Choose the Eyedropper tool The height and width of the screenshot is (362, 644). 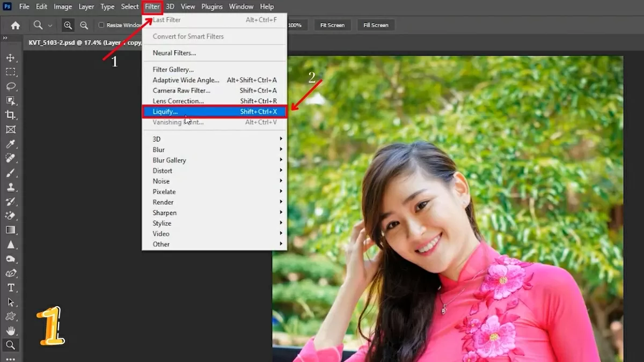(10, 144)
